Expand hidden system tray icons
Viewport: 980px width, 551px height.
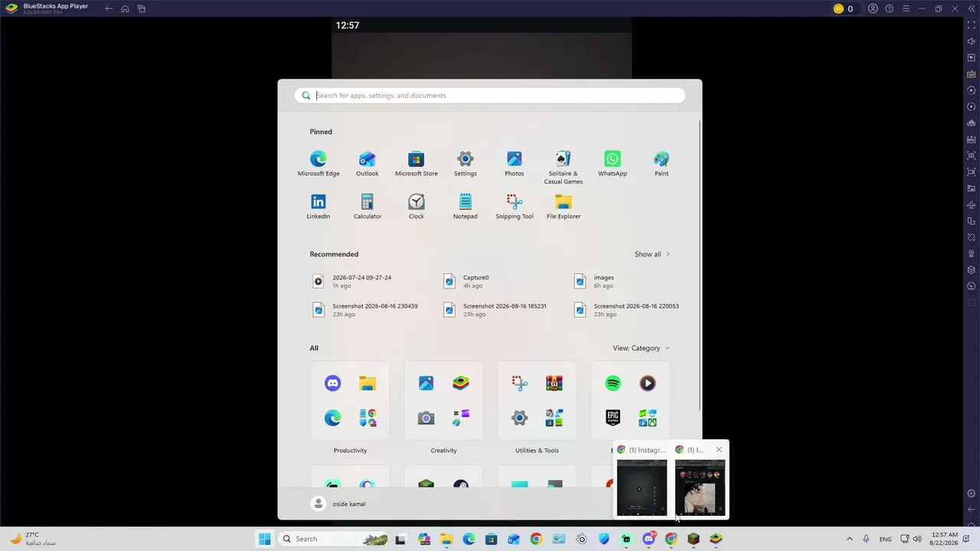click(849, 539)
